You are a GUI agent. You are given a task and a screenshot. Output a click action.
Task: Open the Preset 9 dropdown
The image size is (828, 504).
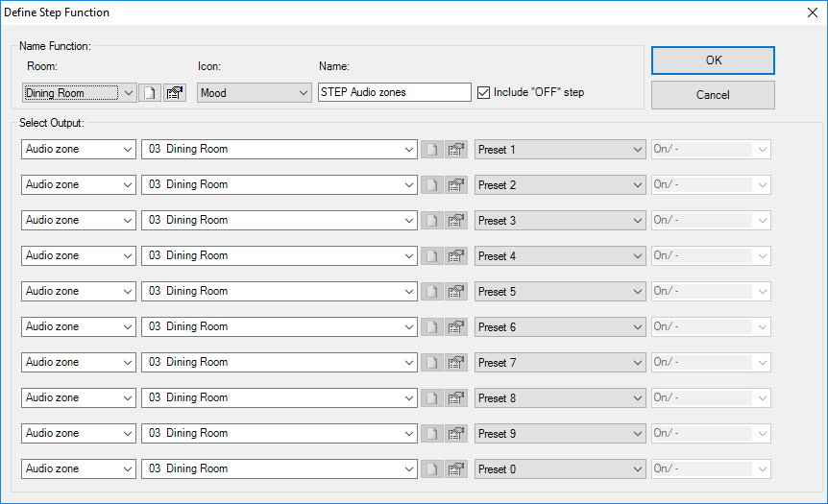(560, 433)
